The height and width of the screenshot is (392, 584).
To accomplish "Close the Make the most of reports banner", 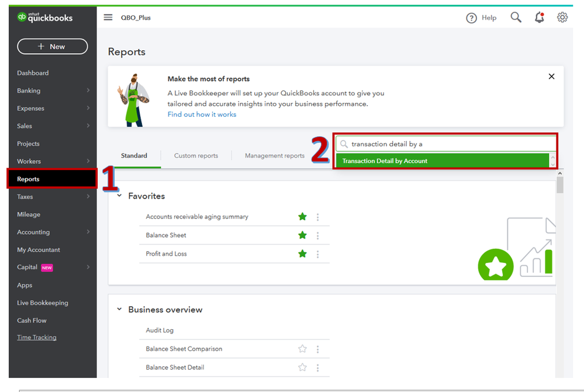I will point(552,77).
